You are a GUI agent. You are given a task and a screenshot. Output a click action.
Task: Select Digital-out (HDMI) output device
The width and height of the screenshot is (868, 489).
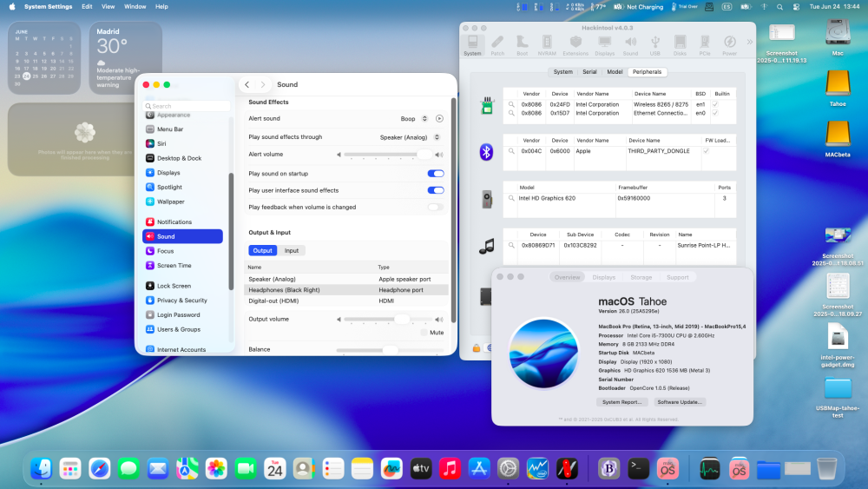346,301
